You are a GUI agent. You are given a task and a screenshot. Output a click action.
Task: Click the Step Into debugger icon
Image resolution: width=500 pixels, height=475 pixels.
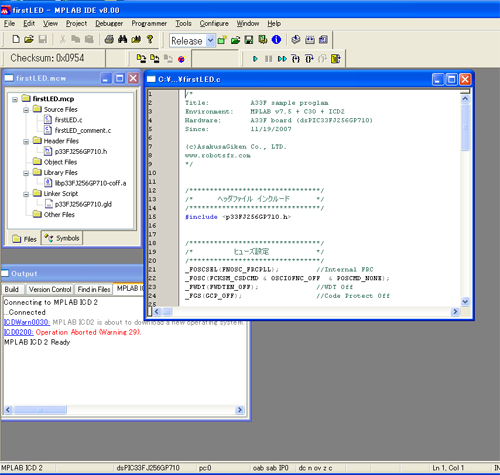coord(296,59)
